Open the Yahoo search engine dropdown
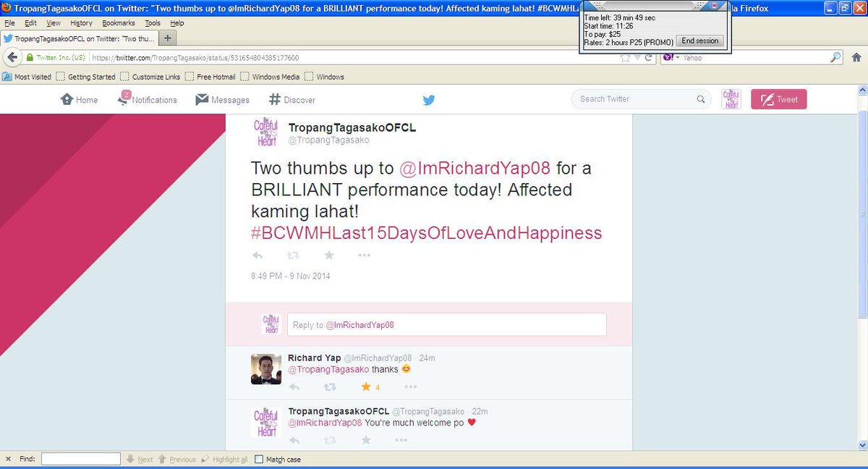This screenshot has width=868, height=469. [x=678, y=58]
